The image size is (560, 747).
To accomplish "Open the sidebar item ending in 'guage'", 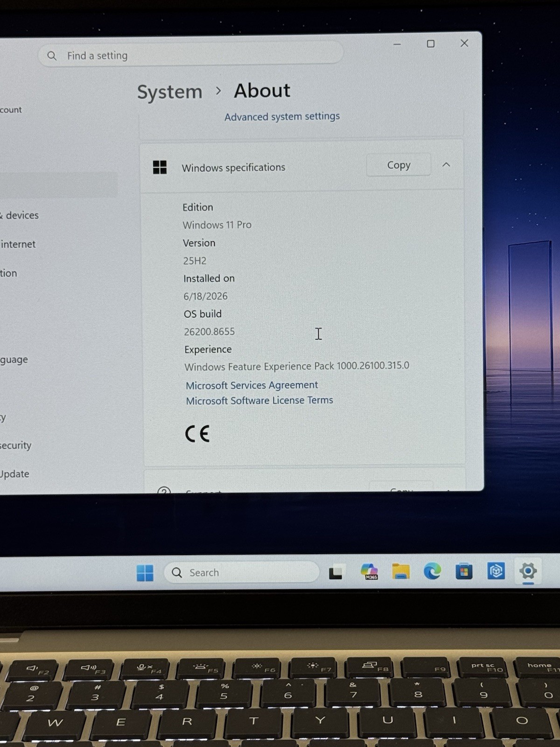I will click(14, 360).
